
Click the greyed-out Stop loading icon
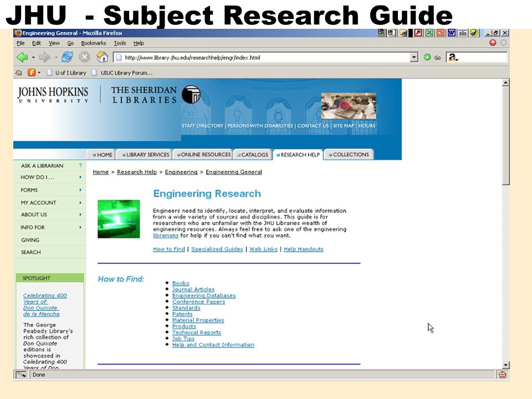pos(84,57)
